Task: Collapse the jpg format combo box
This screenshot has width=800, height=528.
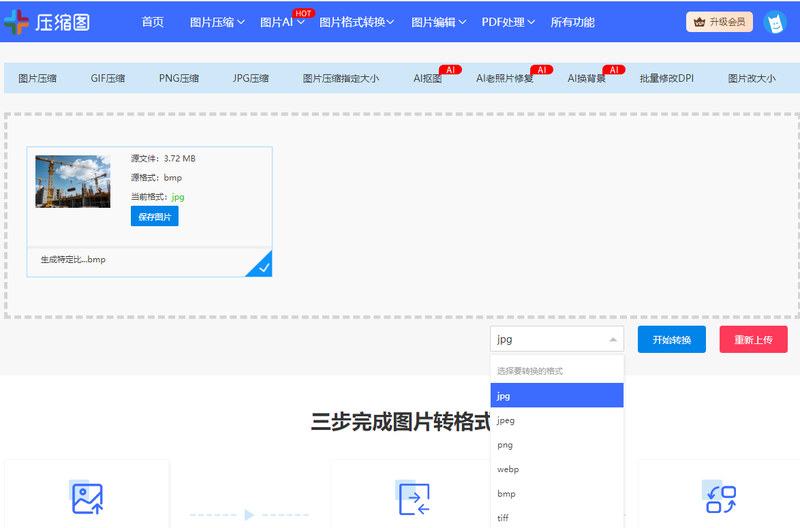Action: point(556,340)
